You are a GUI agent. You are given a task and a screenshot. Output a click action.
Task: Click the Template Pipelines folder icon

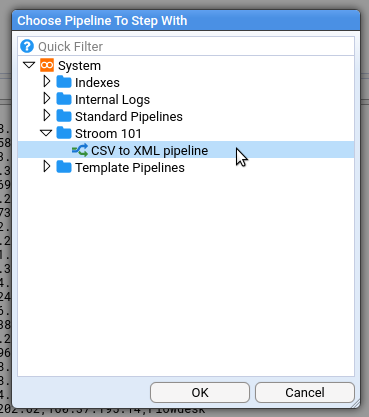(x=64, y=167)
